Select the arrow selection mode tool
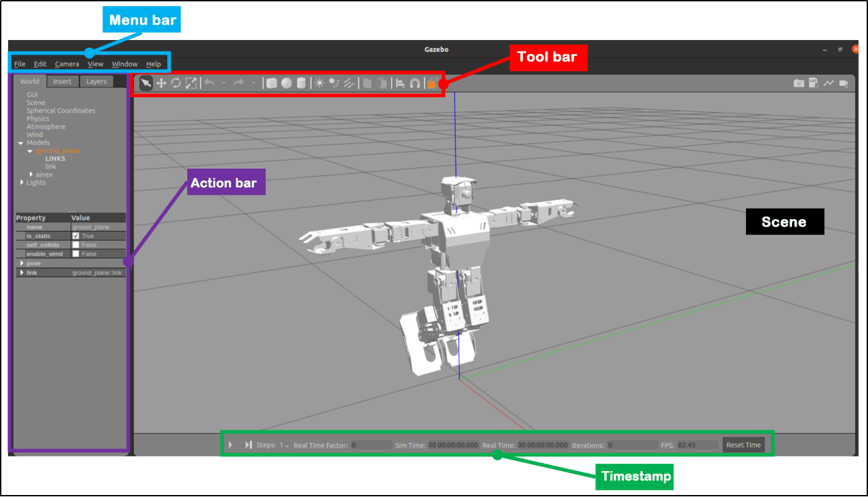This screenshot has width=868, height=497. click(146, 83)
